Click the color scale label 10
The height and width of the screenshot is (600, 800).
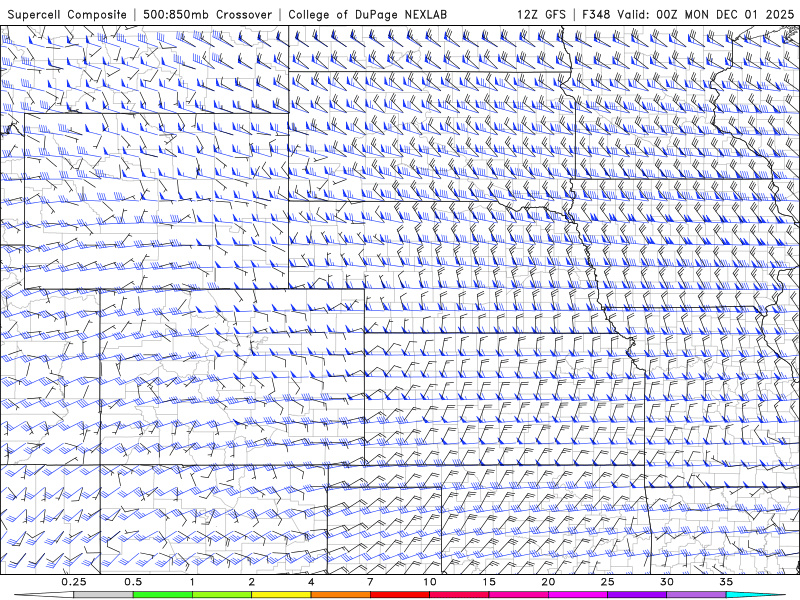click(x=430, y=582)
